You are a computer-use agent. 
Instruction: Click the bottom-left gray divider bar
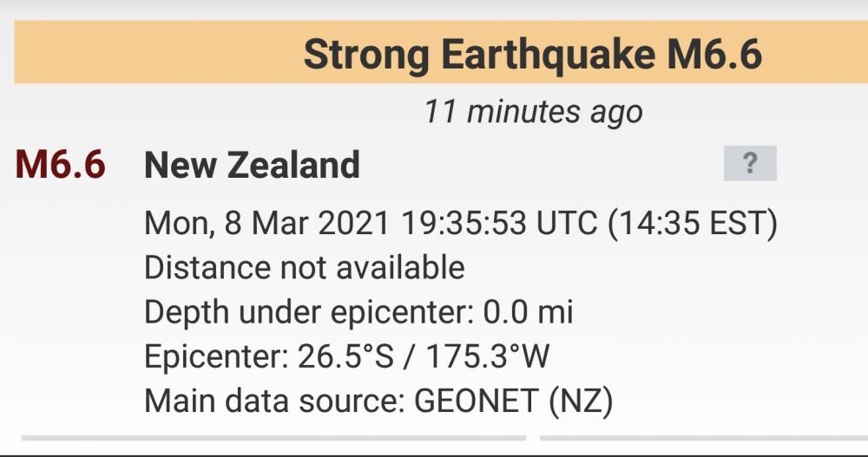pos(273,438)
